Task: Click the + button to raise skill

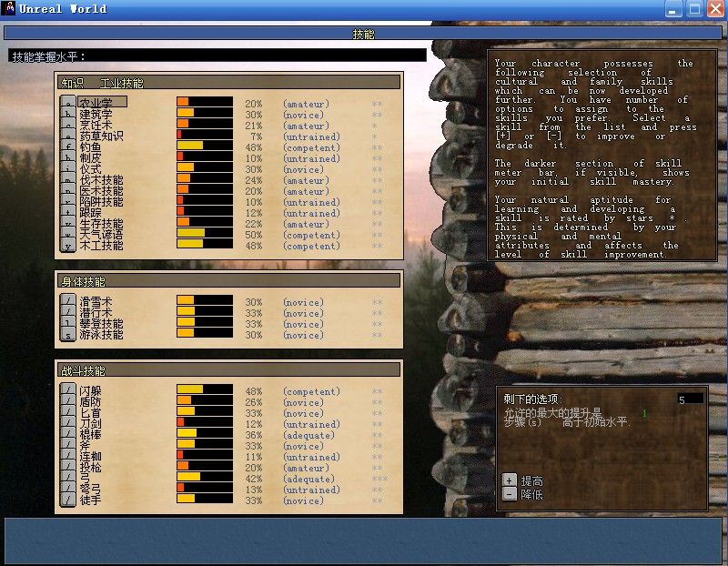Action: 510,480
